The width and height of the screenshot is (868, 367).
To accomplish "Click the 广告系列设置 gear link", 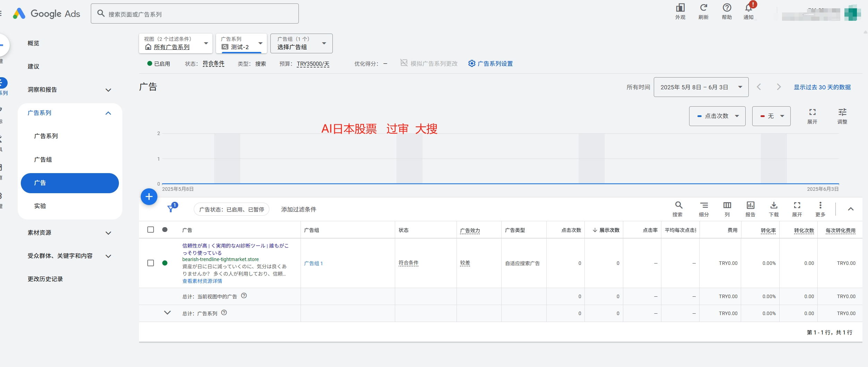I will [x=491, y=64].
